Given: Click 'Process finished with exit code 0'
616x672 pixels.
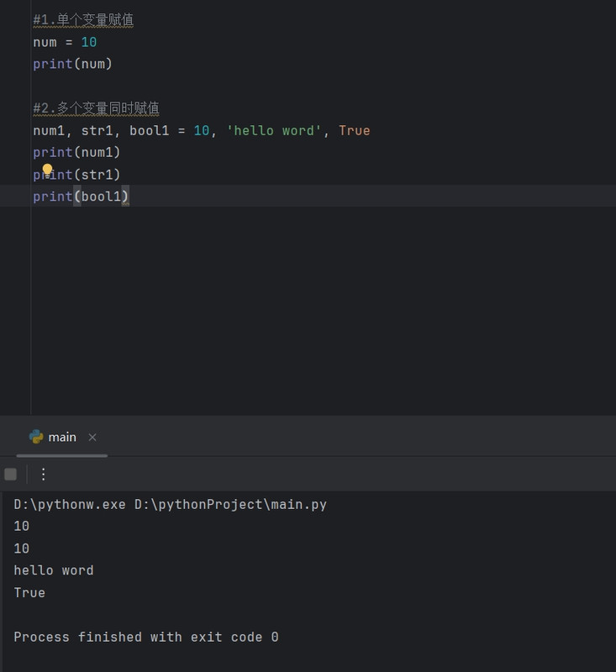Looking at the screenshot, I should [x=146, y=637].
